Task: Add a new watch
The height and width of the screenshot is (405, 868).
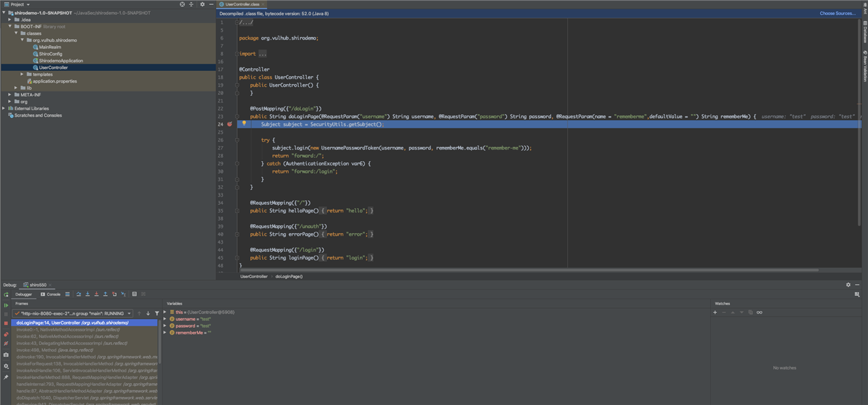Action: point(715,312)
